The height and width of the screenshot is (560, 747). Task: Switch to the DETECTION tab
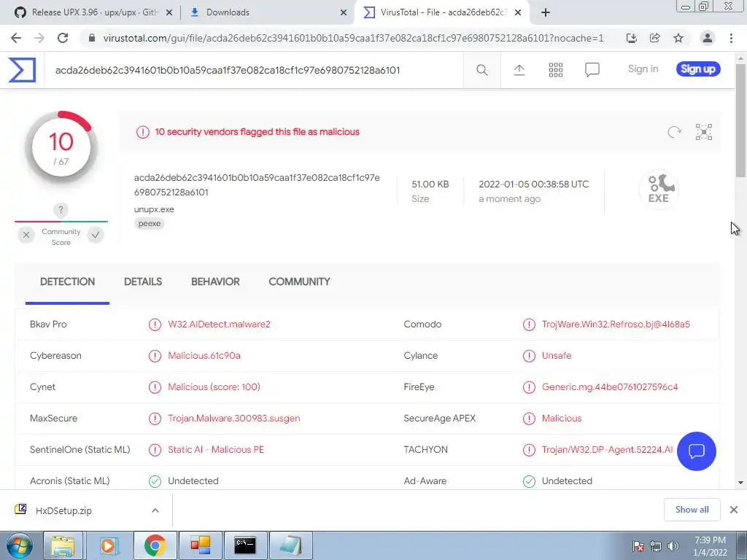pos(67,282)
